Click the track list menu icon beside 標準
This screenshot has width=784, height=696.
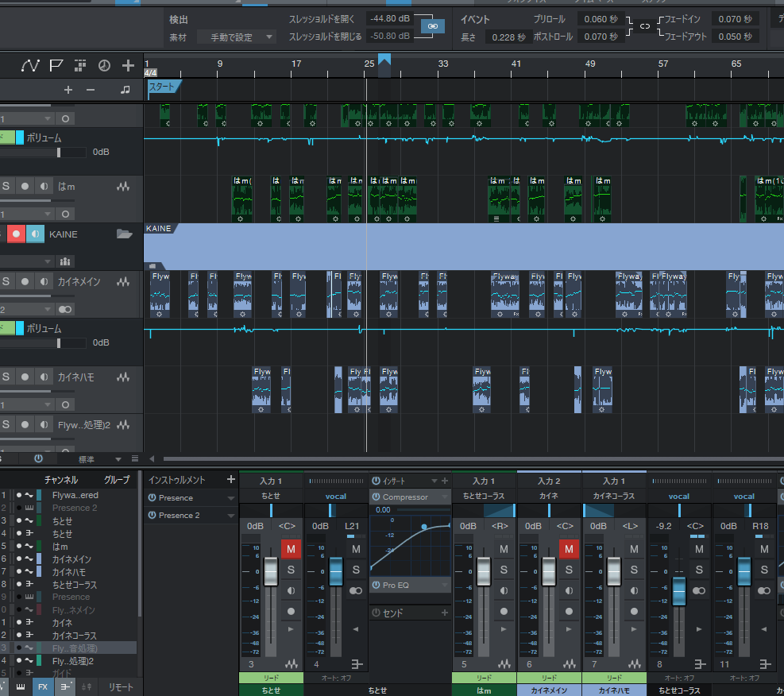(134, 458)
